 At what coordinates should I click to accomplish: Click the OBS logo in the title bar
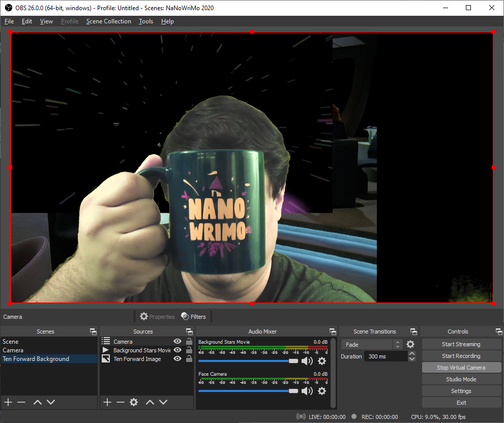click(9, 8)
